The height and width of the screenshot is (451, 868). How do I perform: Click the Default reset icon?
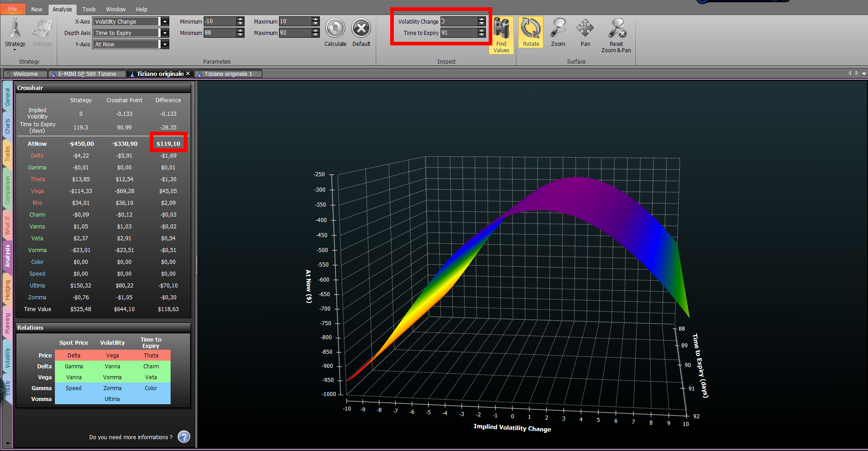[361, 28]
